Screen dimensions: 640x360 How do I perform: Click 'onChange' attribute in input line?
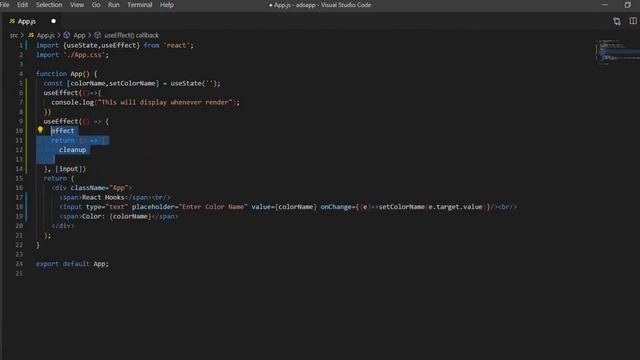coord(336,207)
